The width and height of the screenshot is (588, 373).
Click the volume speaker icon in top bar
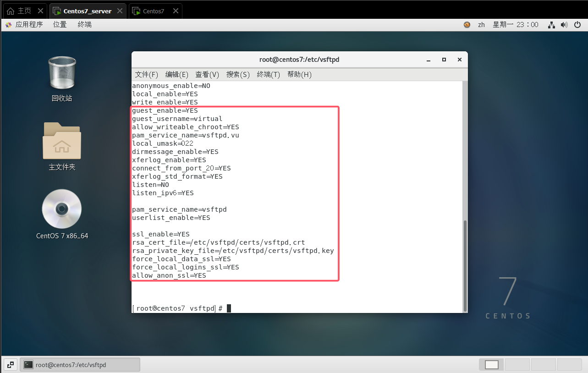click(564, 25)
